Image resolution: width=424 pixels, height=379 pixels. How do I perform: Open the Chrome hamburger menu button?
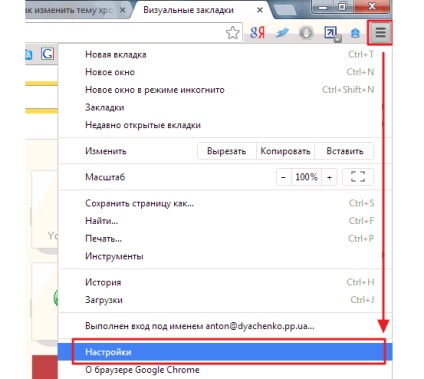pyautogui.click(x=380, y=33)
